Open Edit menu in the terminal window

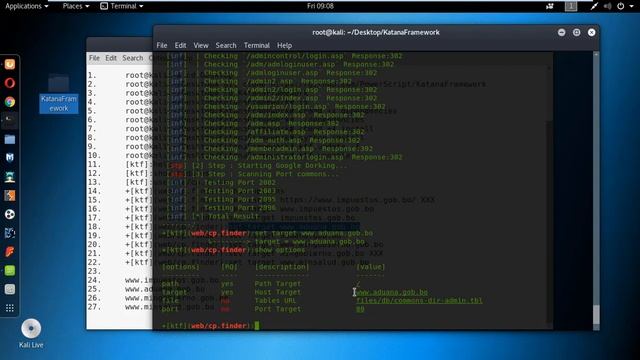pos(180,45)
